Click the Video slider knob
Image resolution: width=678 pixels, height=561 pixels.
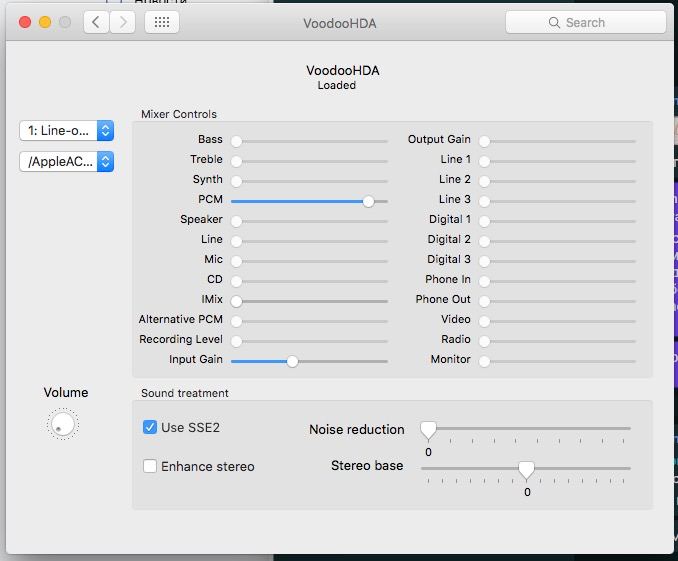point(484,321)
